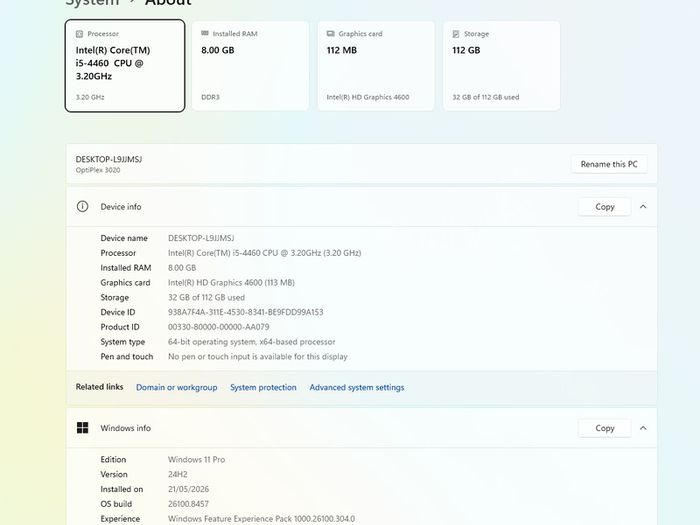Click the Version value 24H2
700x525 pixels.
(x=178, y=475)
